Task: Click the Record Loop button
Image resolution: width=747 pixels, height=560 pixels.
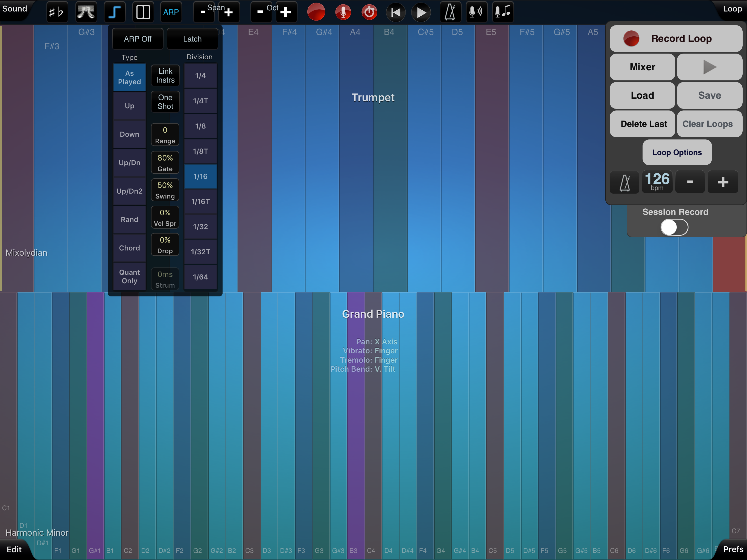Action: pos(676,39)
